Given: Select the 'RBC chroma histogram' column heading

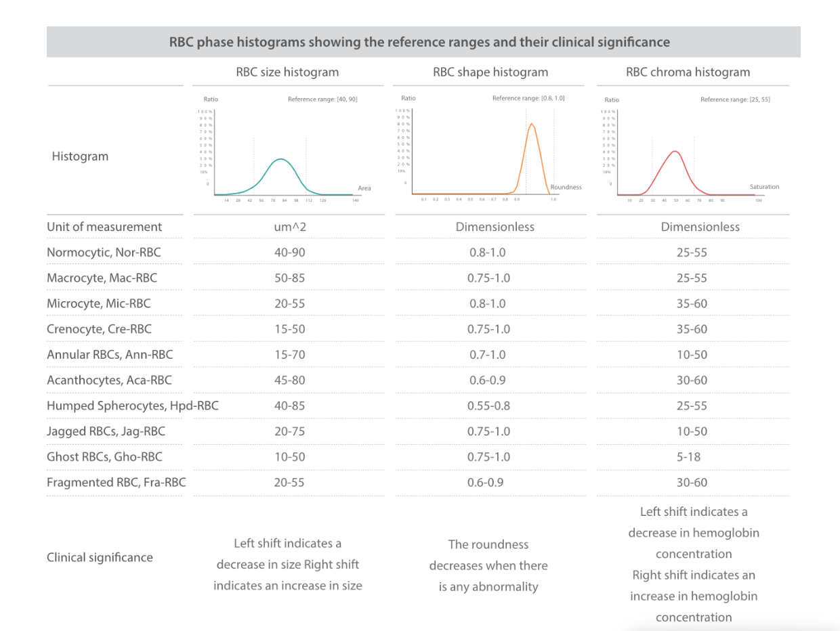Looking at the screenshot, I should click(x=688, y=72).
